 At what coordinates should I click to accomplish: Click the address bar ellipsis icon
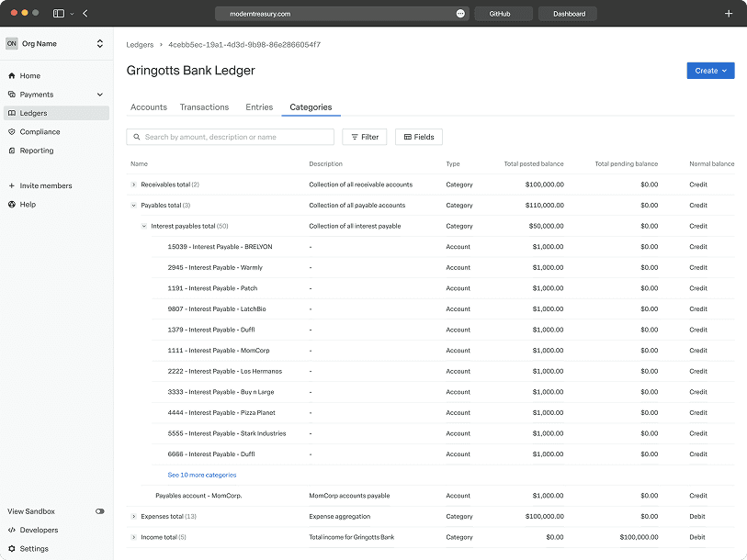(x=460, y=14)
